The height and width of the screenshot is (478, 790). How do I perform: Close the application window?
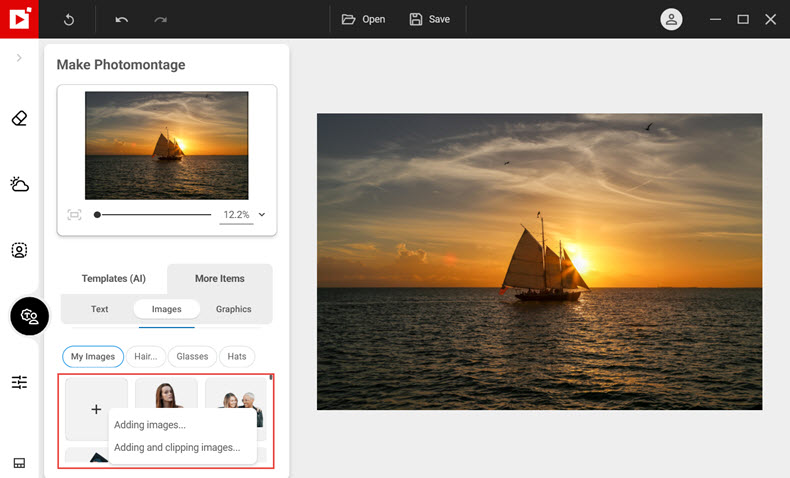click(770, 19)
